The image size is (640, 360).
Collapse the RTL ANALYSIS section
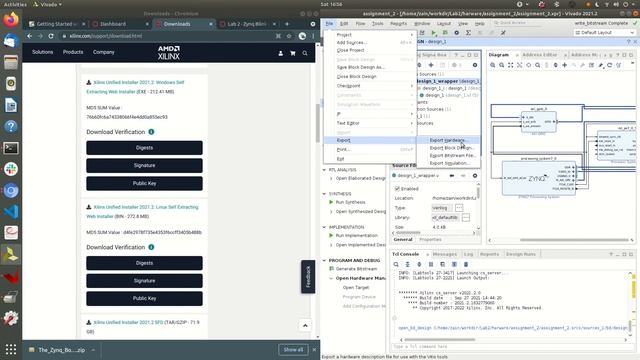[324, 170]
